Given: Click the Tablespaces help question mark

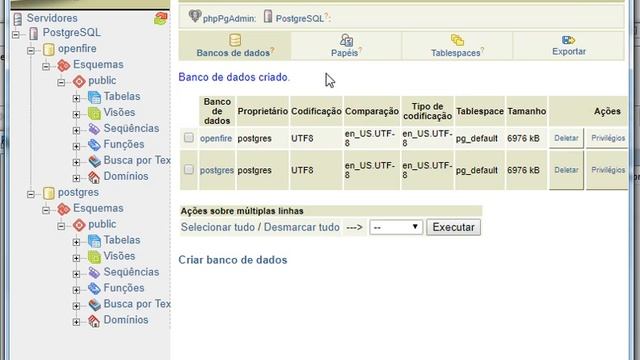Looking at the screenshot, I should click(482, 50).
